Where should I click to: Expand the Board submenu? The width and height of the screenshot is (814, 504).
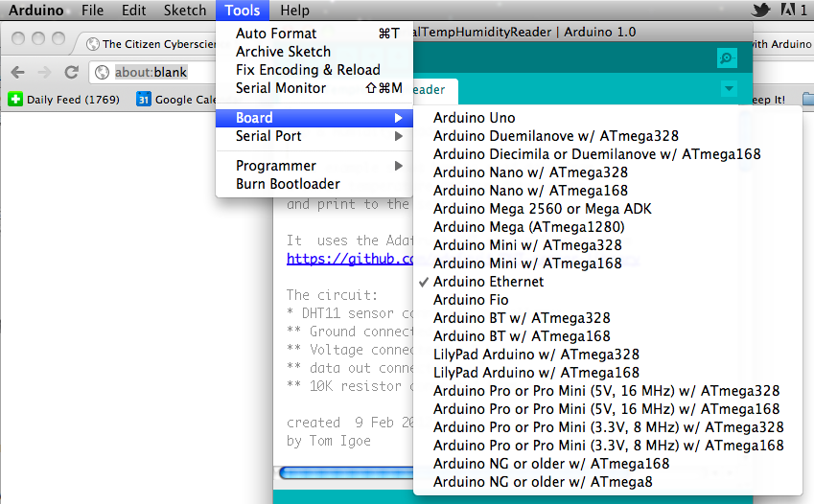click(x=314, y=118)
